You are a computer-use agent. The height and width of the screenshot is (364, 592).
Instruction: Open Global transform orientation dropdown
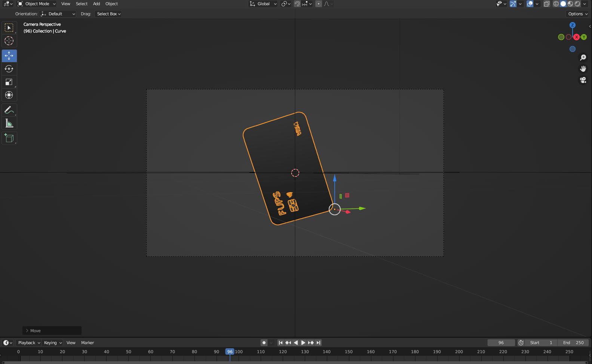pyautogui.click(x=263, y=4)
